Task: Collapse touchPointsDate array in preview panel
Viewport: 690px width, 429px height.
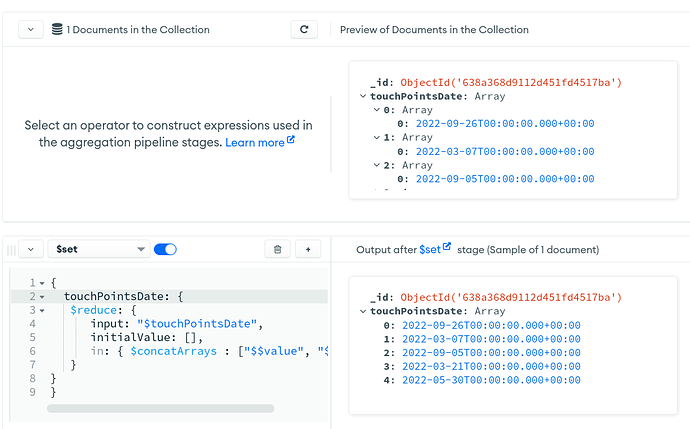Action: [x=362, y=97]
